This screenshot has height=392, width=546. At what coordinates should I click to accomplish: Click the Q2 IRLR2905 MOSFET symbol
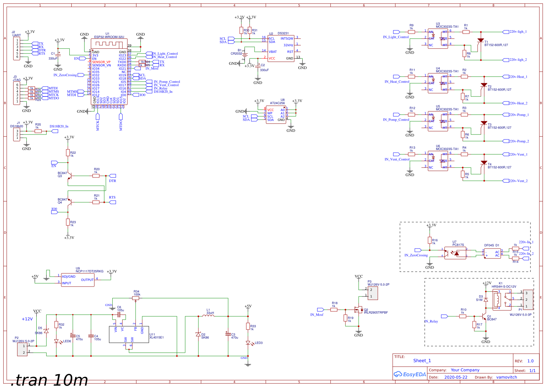tap(358, 310)
